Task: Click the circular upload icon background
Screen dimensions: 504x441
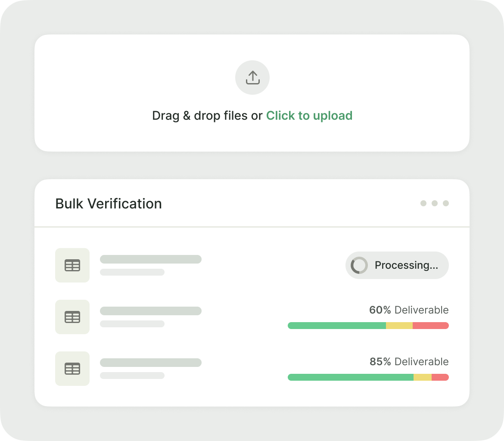Action: click(x=252, y=78)
